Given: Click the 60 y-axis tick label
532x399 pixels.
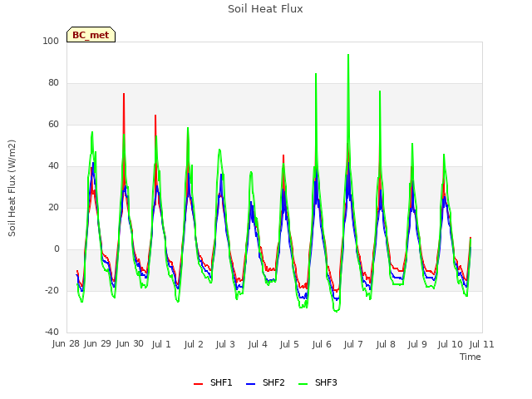Looking at the screenshot, I should click(53, 125).
